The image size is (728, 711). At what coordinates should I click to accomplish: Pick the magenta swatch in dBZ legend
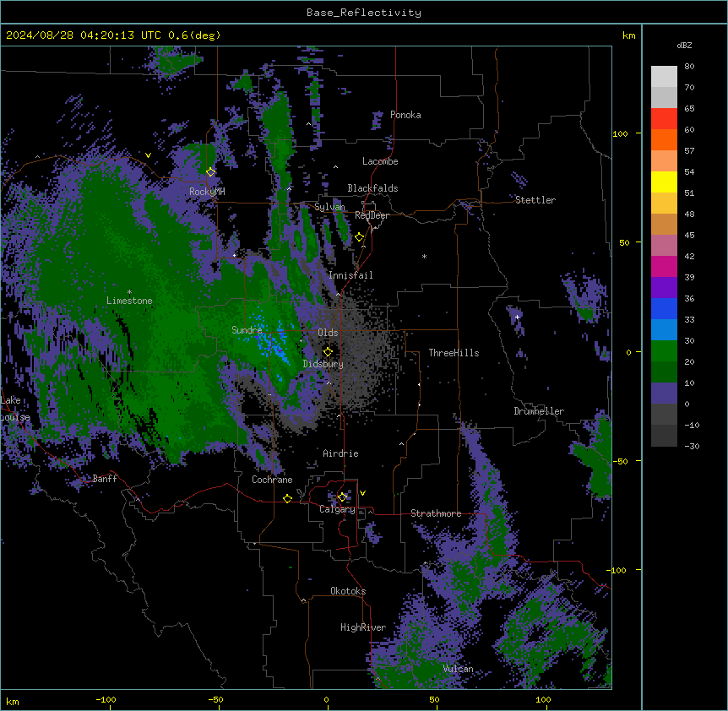[664, 266]
